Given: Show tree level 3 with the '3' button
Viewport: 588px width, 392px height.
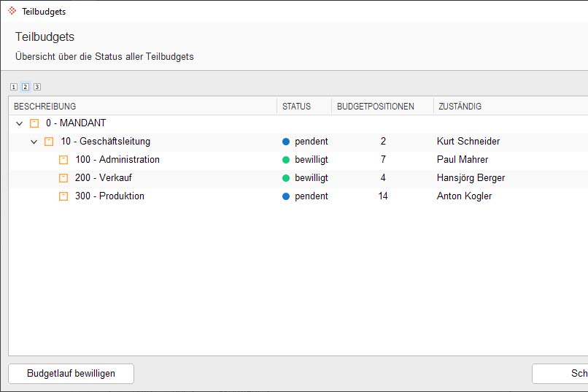Looking at the screenshot, I should [37, 87].
